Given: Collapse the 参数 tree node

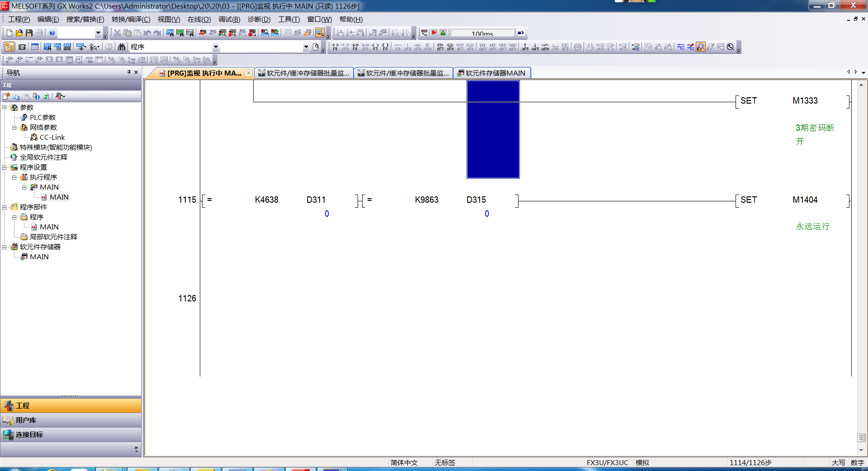Looking at the screenshot, I should tap(5, 107).
